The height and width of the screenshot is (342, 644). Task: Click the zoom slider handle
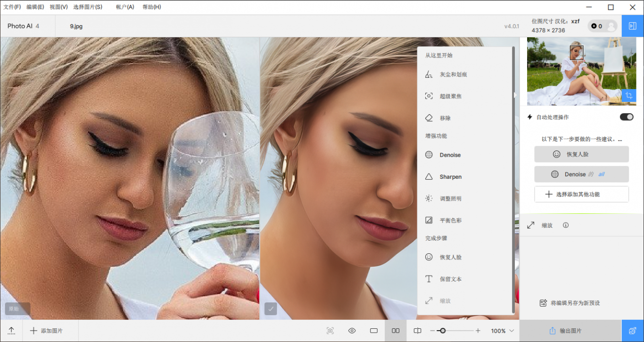(442, 331)
